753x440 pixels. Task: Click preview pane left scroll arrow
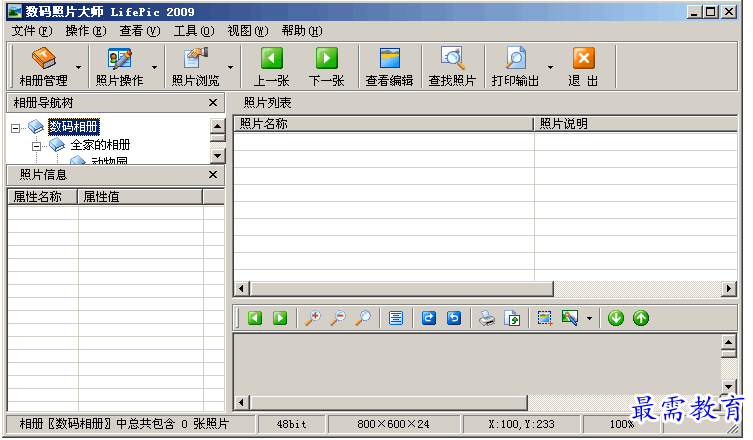click(241, 403)
